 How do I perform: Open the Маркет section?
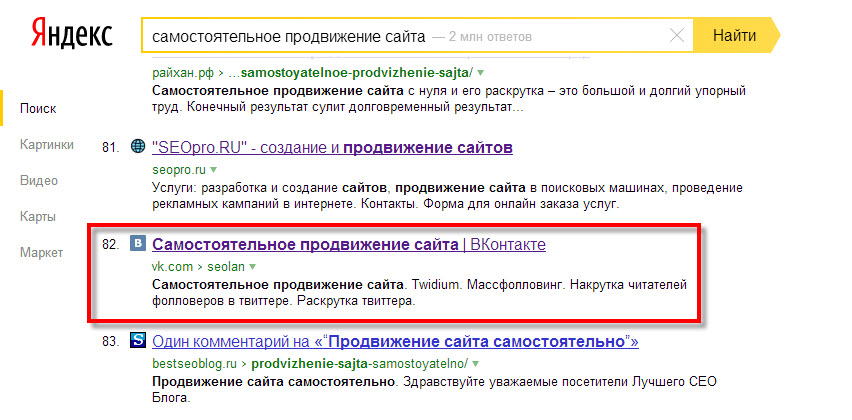[x=42, y=252]
